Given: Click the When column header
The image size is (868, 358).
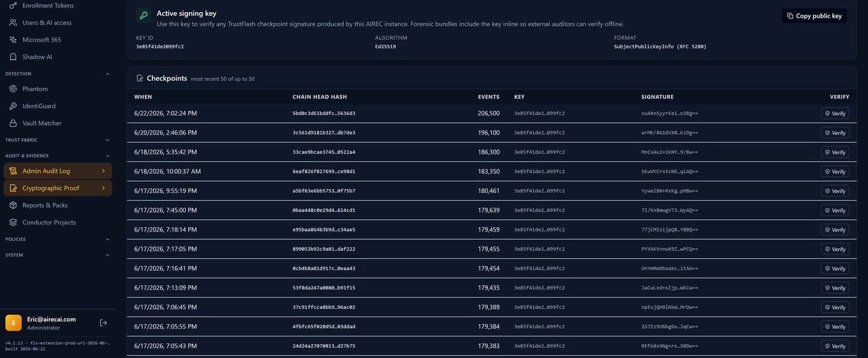Looking at the screenshot, I should [x=143, y=97].
